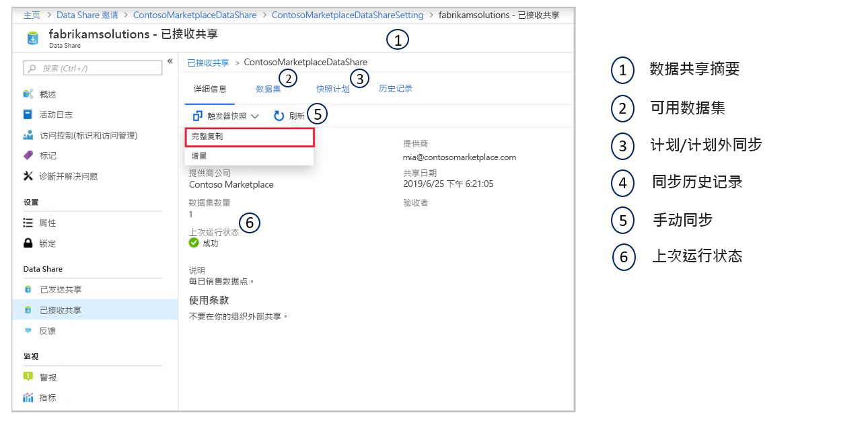The image size is (868, 423).
Task: Open the ContosoMarketplaceDataShare breadcrumb link
Action: (x=195, y=15)
